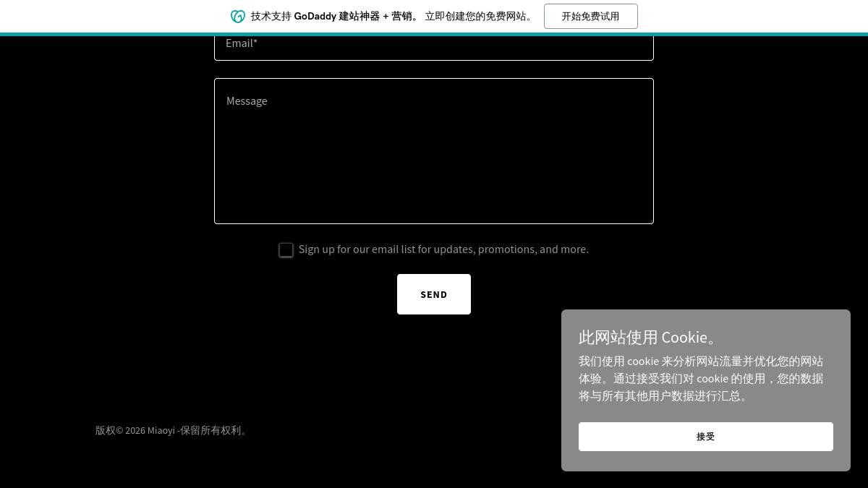Submit the form with SEND button
Image resolution: width=868 pixels, height=488 pixels.
[x=434, y=294]
